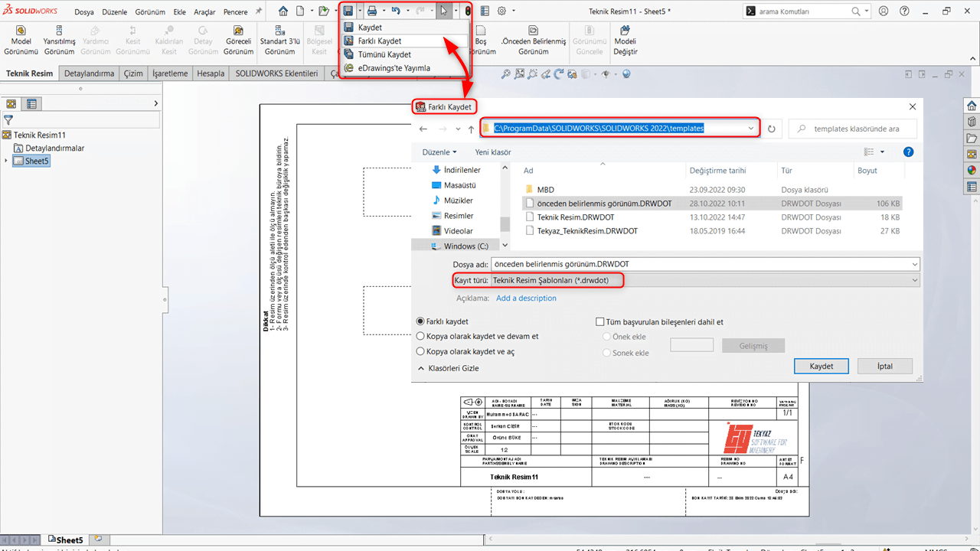Open the view options dropdown arrow in dialog
Screen dimensions: 980x551
pos(882,152)
